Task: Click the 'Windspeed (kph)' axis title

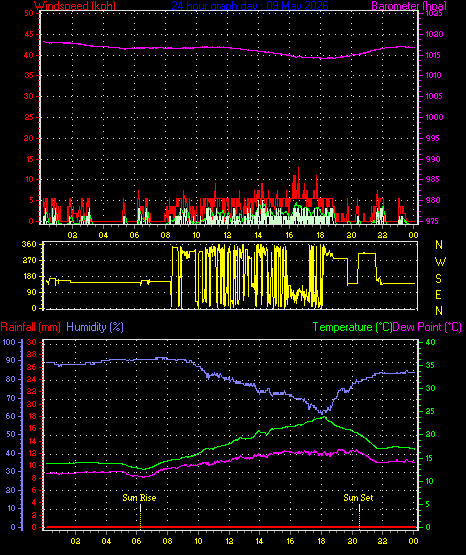Action: click(75, 6)
